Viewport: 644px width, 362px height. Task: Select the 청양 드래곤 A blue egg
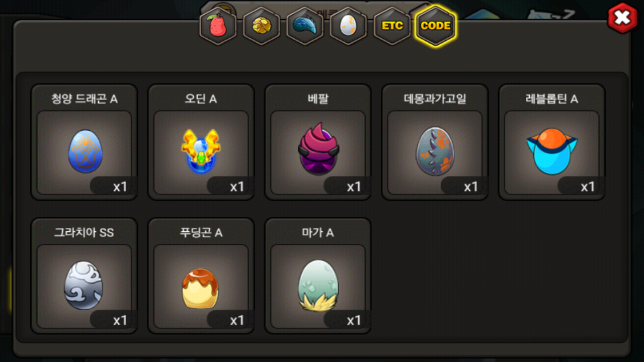tap(85, 151)
